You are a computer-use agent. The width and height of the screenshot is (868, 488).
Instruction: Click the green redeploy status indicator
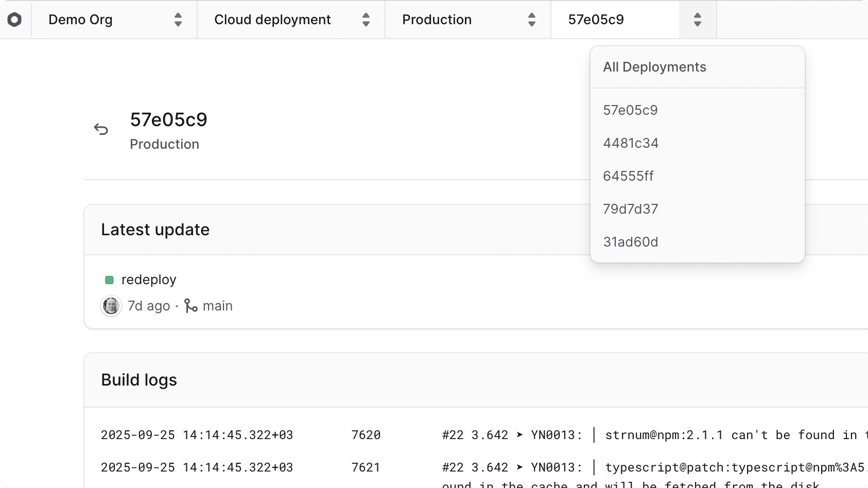(109, 280)
